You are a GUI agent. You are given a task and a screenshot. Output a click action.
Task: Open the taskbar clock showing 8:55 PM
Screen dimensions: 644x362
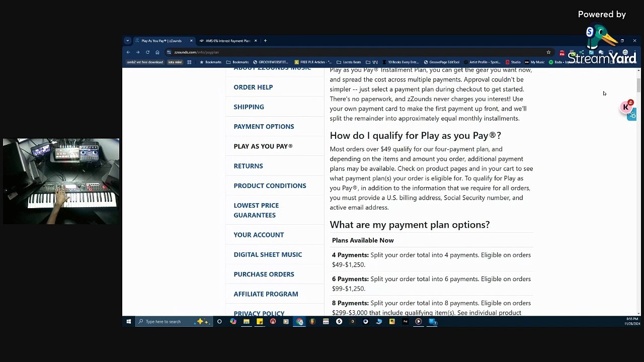point(632,322)
